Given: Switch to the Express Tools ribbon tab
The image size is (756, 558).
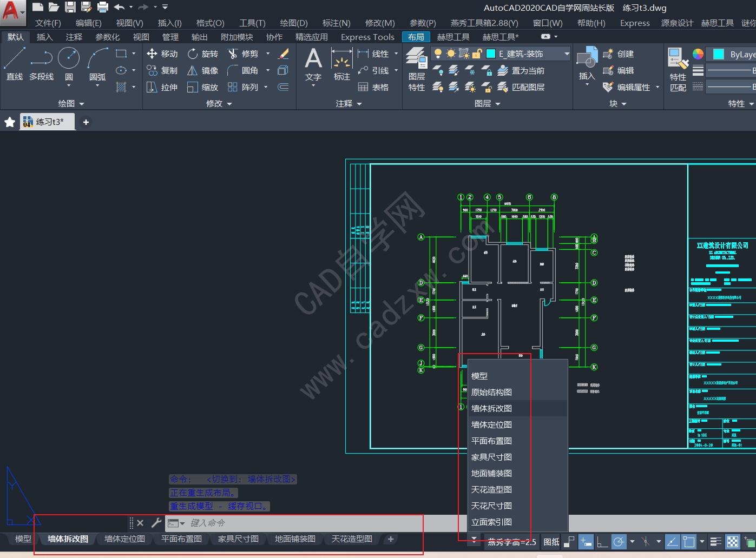Looking at the screenshot, I should coord(367,37).
